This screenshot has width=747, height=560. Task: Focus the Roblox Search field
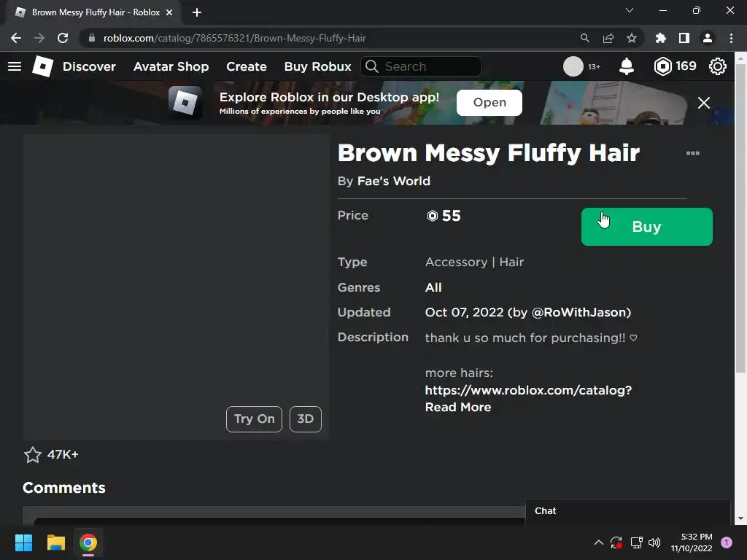pyautogui.click(x=421, y=66)
